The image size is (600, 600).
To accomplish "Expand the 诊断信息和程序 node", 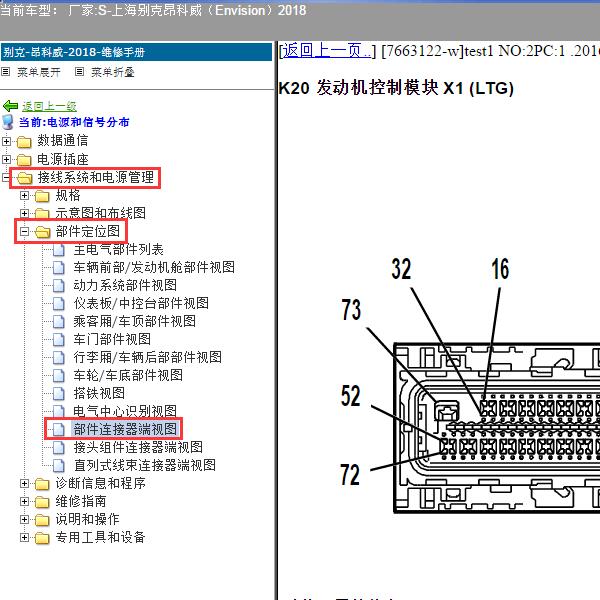I will [x=24, y=484].
